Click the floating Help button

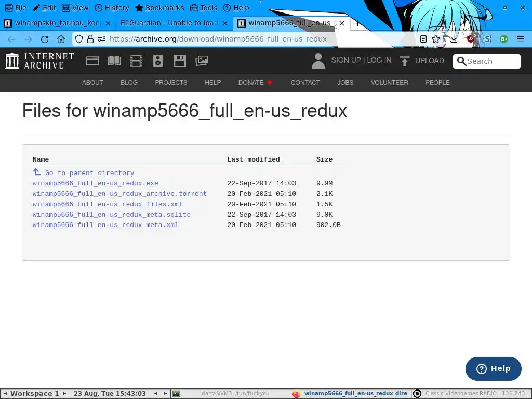pos(493,369)
